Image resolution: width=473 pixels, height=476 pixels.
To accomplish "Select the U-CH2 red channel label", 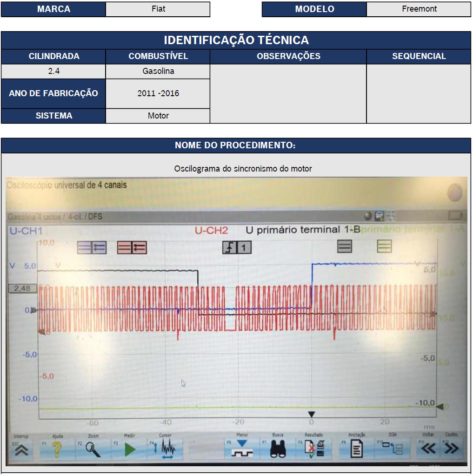I will point(211,231).
